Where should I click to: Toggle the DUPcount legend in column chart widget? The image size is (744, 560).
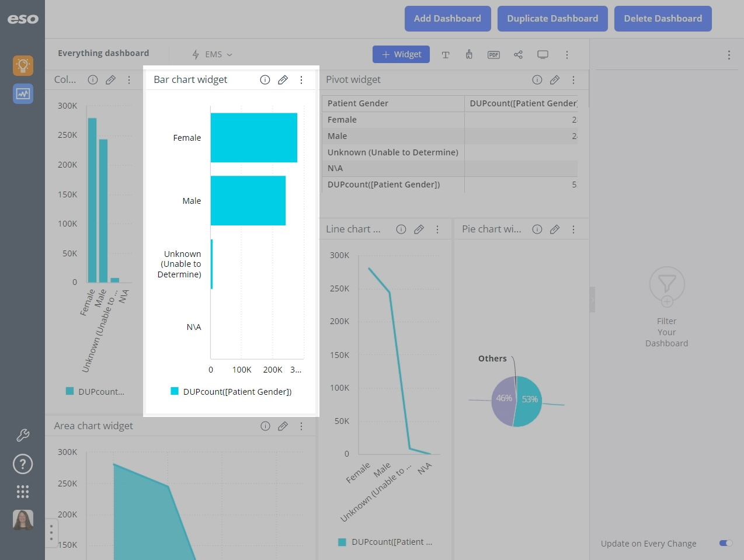(95, 391)
